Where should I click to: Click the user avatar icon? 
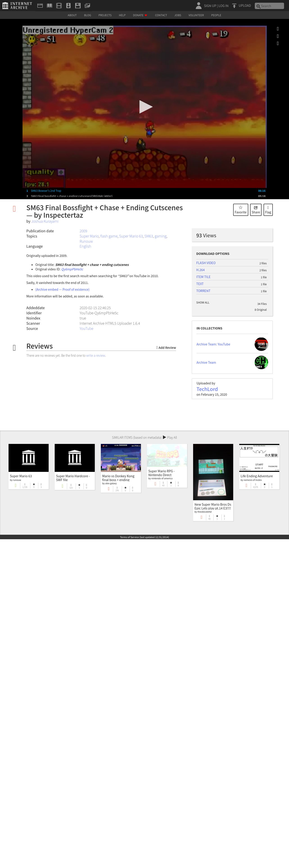tap(199, 5)
